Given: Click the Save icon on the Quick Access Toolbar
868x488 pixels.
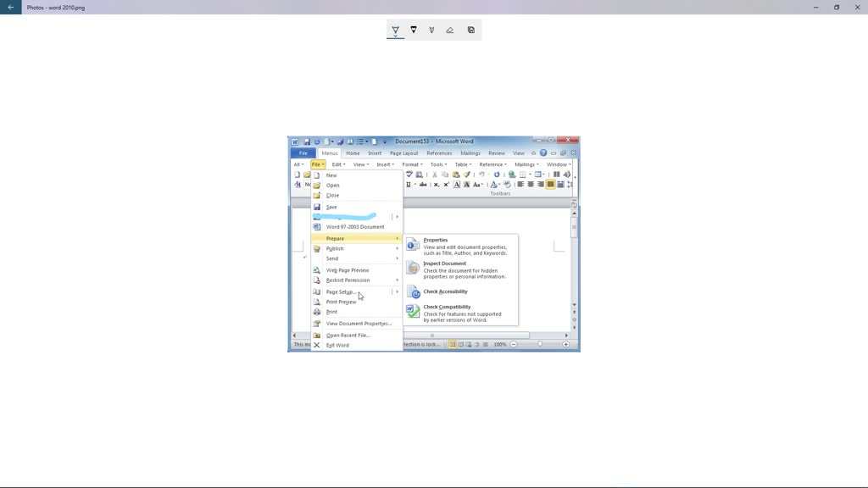Looking at the screenshot, I should [x=307, y=141].
